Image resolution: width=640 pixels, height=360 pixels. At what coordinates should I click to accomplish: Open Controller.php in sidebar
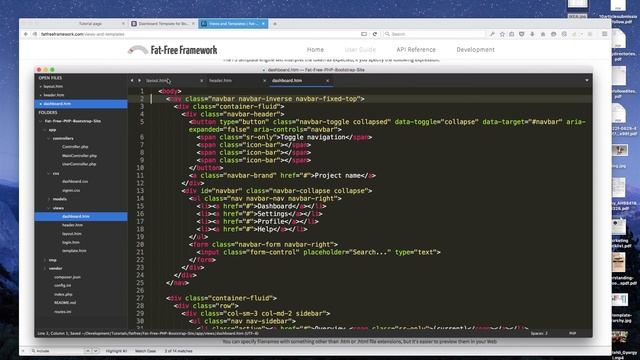[75, 147]
